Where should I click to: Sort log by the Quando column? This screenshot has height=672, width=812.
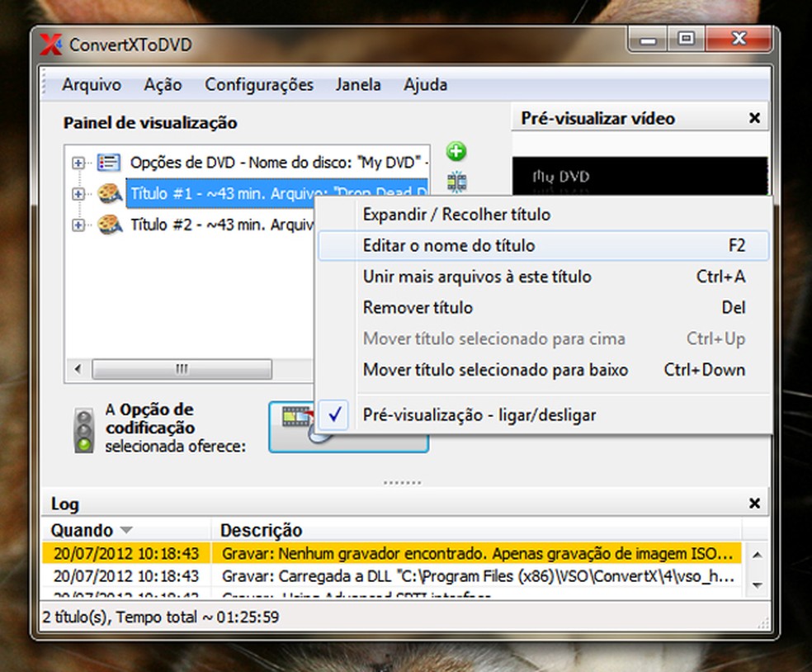(125, 530)
